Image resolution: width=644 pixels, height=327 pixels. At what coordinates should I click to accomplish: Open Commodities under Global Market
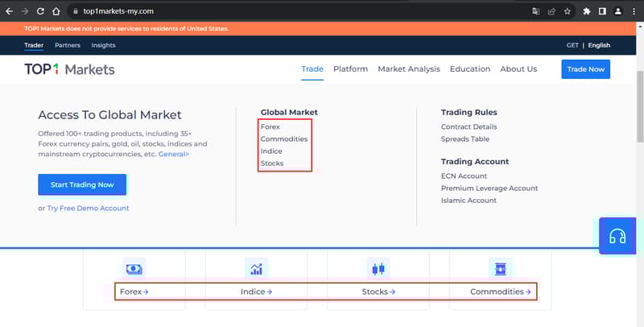point(284,139)
